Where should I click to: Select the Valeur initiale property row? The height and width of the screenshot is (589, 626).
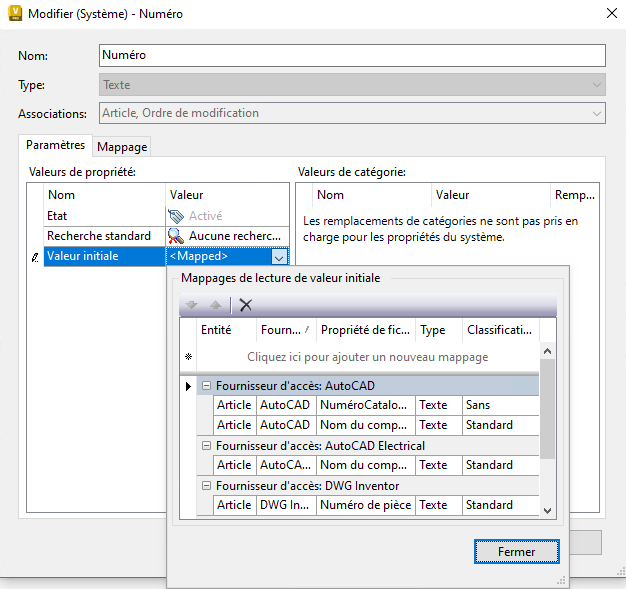pos(166,256)
